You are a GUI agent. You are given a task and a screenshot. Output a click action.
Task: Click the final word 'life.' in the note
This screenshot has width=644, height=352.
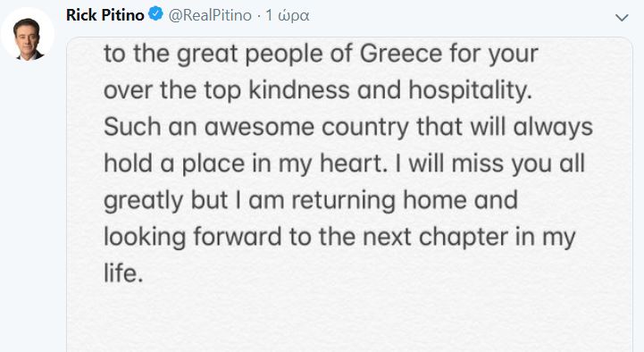click(x=123, y=272)
